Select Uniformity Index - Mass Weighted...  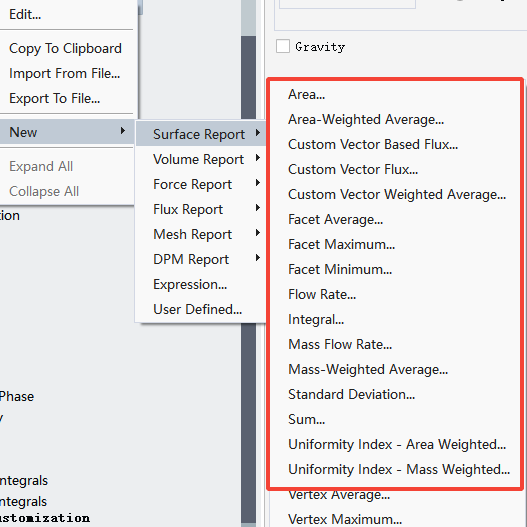coord(399,470)
